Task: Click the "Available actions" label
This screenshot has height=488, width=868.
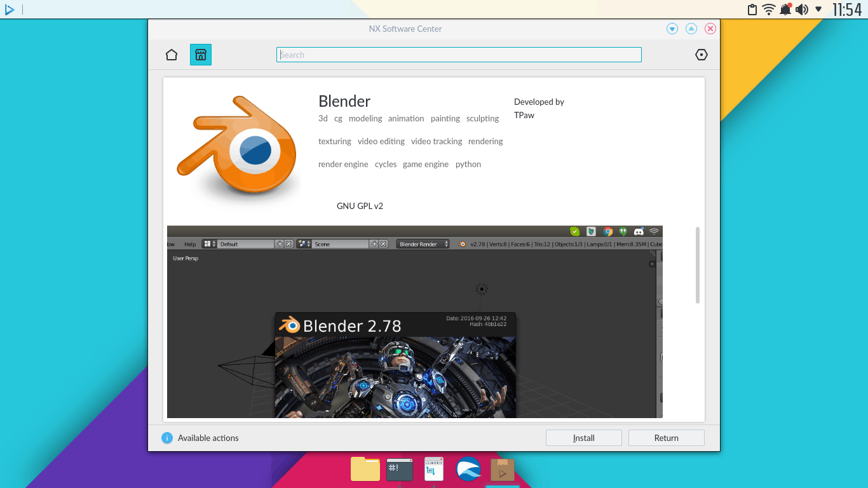Action: (208, 438)
